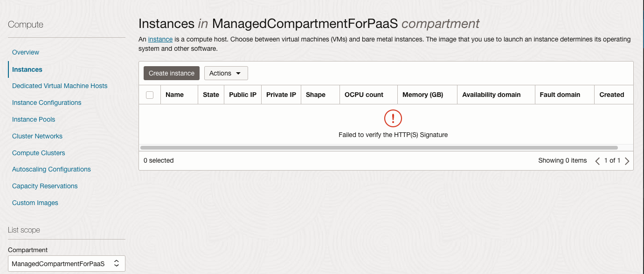Expand the Compartment selector dropdown
This screenshot has height=274, width=644.
point(67,264)
